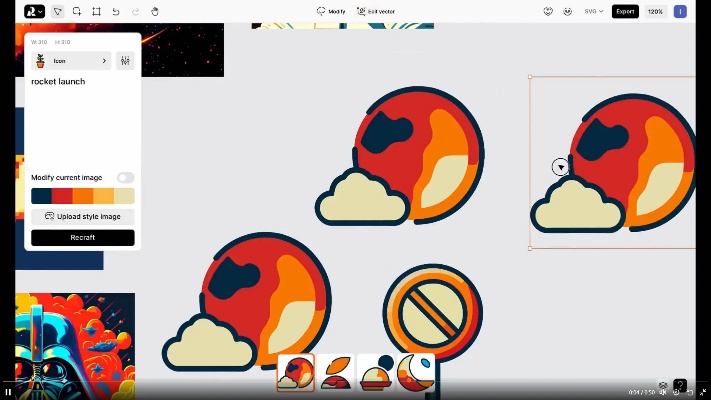Open the user account avatar
The image size is (711, 400).
pyautogui.click(x=680, y=11)
